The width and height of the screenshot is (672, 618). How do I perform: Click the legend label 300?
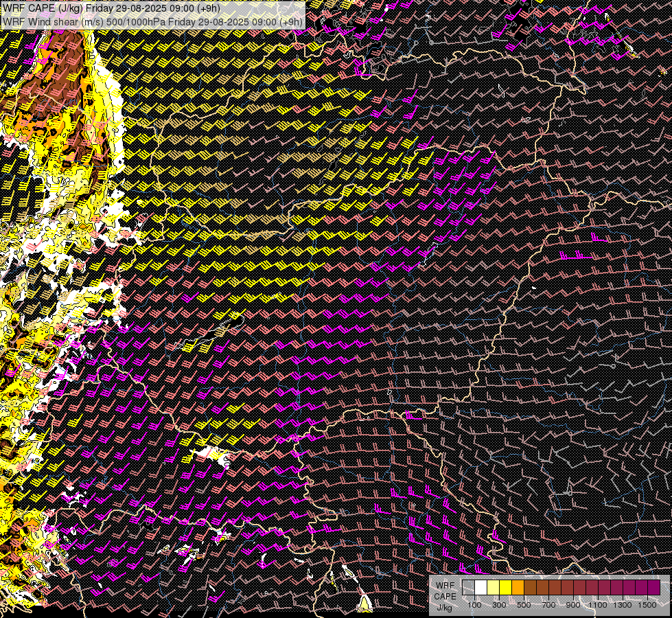click(499, 605)
